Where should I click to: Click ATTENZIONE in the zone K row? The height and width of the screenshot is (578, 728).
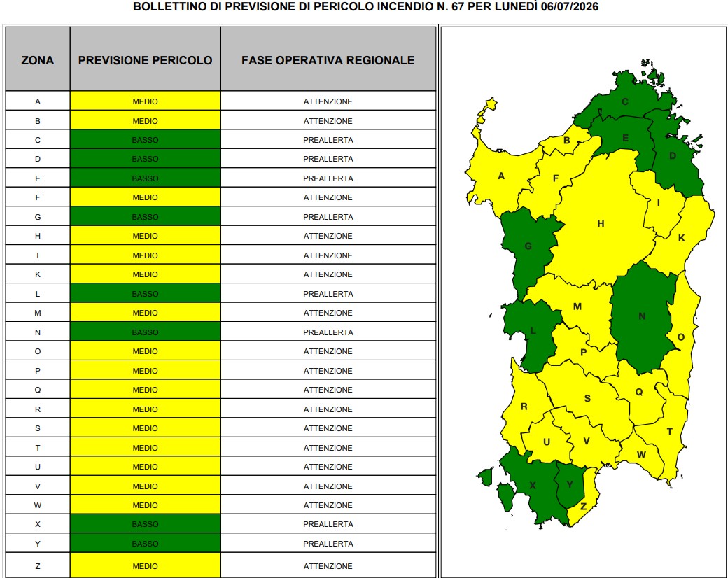(328, 274)
